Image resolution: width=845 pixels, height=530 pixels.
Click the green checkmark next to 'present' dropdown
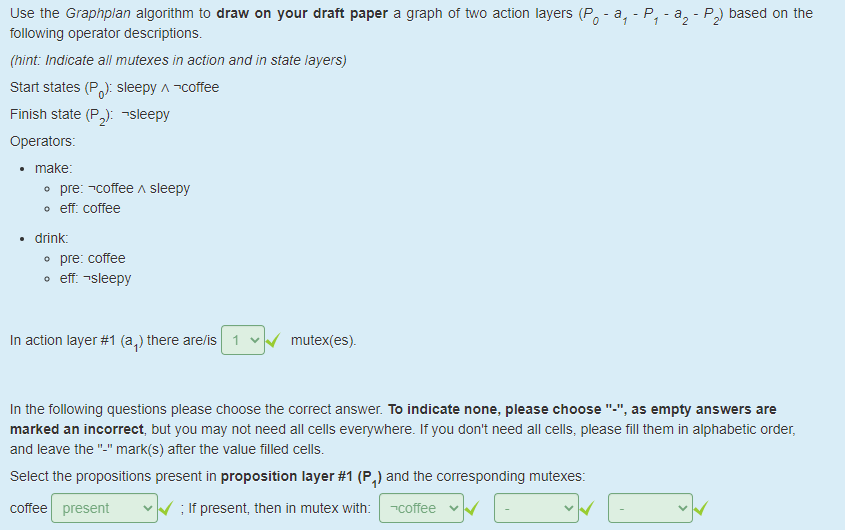166,508
